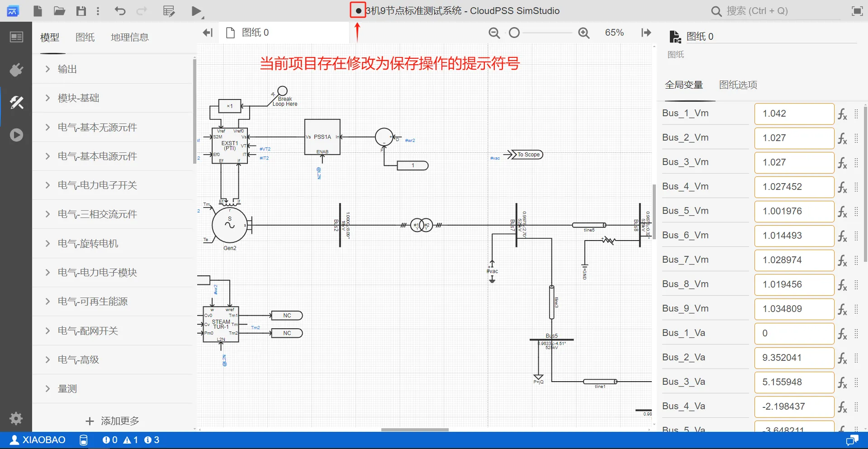868x449 pixels.
Task: Toggle formula mode for Bus_7_Vm
Action: (x=842, y=260)
